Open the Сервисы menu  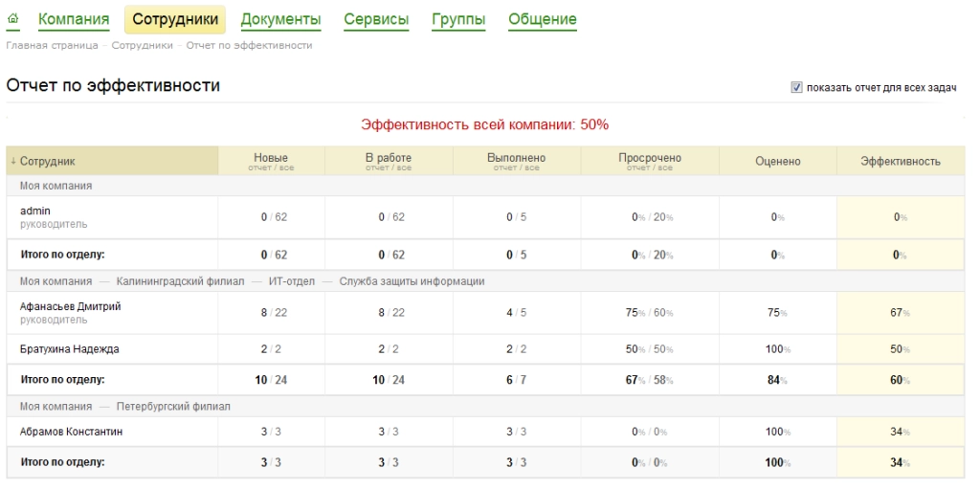point(376,19)
